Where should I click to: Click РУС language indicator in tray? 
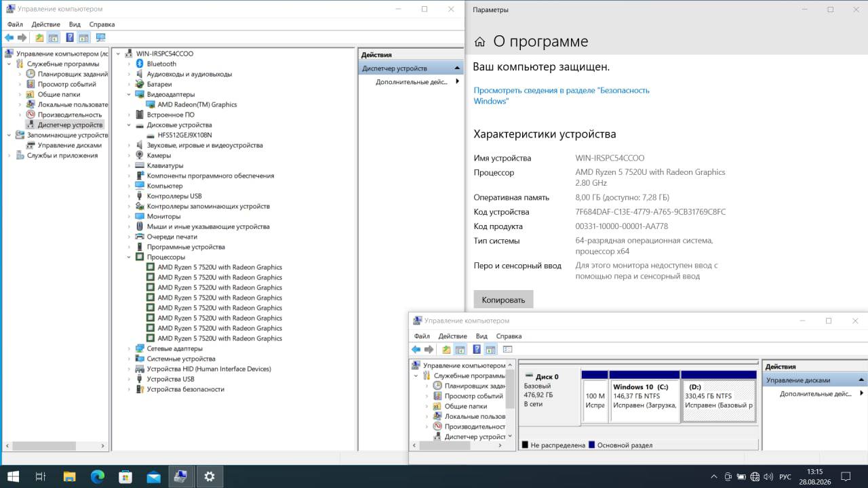(785, 477)
